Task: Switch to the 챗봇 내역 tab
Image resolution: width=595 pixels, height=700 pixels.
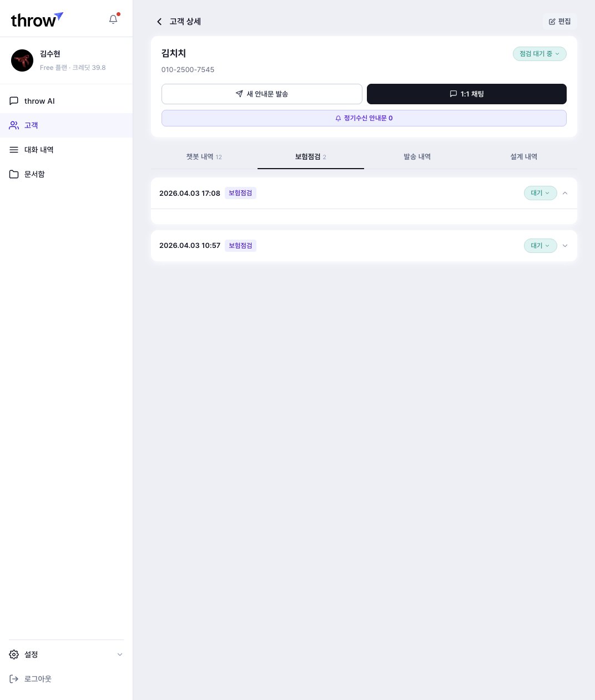Action: [x=204, y=157]
